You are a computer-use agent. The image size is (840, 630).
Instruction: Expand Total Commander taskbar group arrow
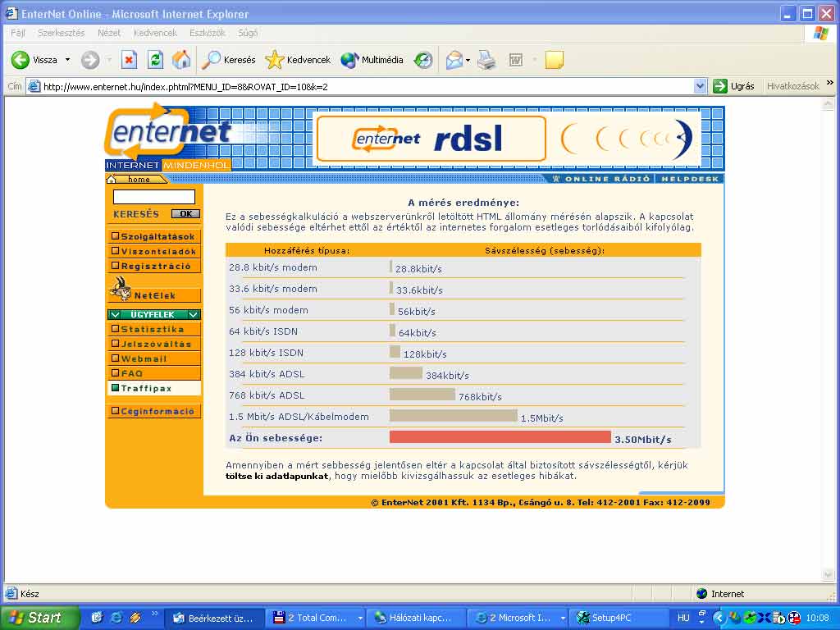click(360, 618)
